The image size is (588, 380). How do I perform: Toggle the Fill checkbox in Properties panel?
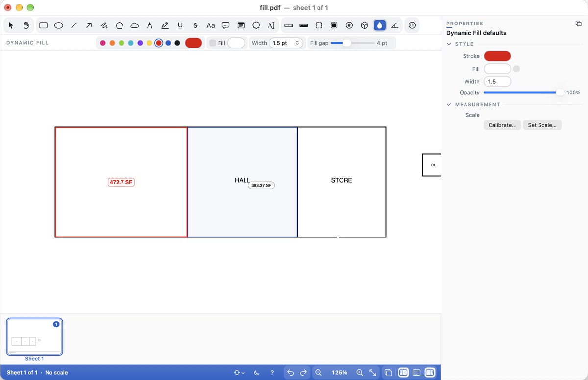[x=516, y=69]
